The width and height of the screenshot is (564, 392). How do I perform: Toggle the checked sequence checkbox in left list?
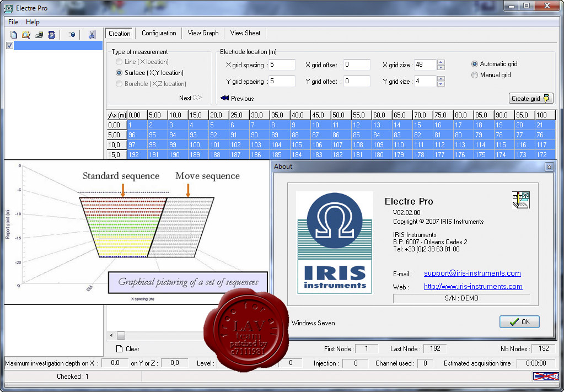point(10,45)
